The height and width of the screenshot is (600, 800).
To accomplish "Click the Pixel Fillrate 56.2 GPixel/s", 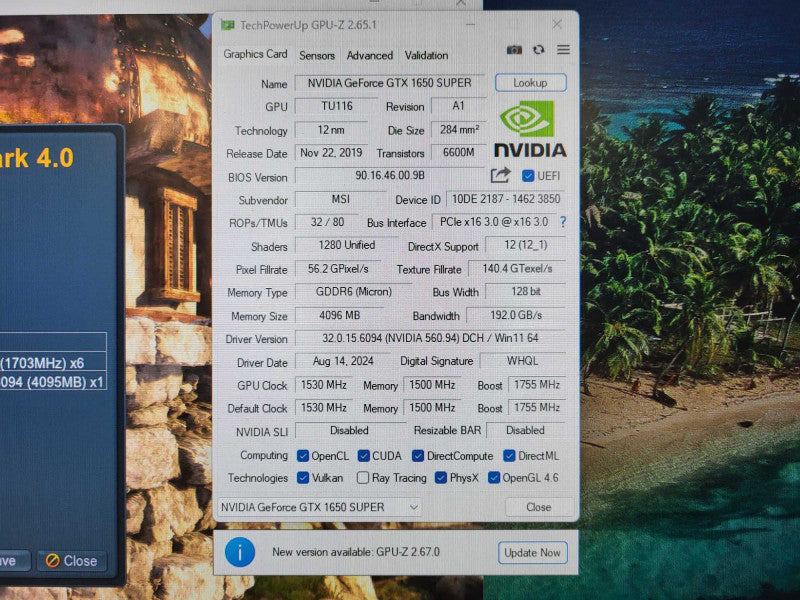I will [338, 269].
